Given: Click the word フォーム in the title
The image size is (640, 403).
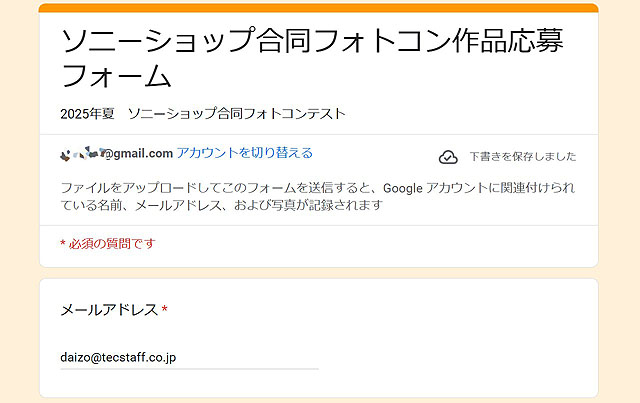Looking at the screenshot, I should [116, 76].
